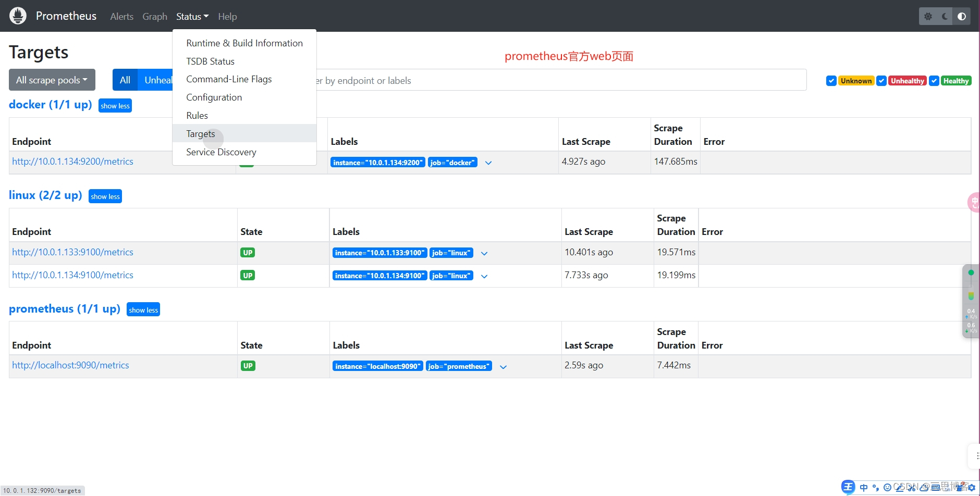Open the Configuration menu item
Screen dimensions: 980x496
click(x=244, y=97)
